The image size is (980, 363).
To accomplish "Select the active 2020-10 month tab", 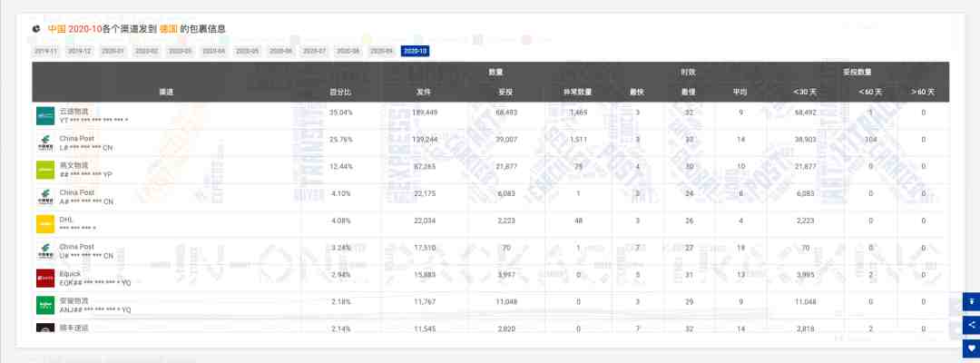I will pos(415,51).
